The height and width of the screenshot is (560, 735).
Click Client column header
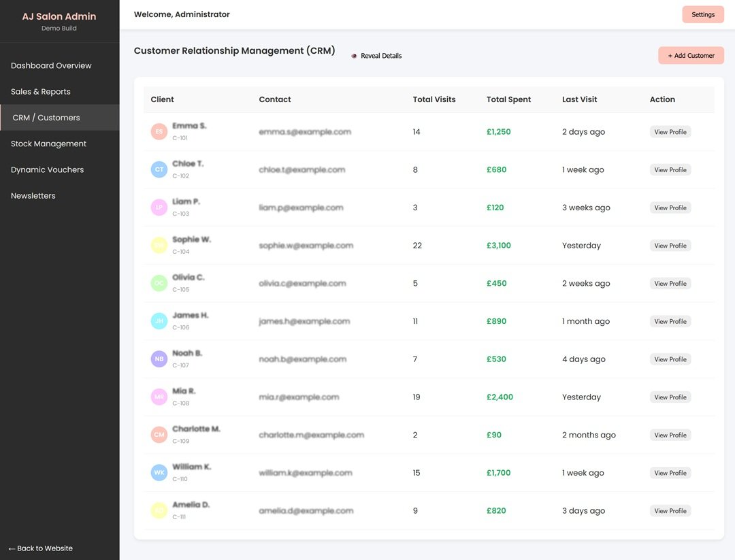162,99
